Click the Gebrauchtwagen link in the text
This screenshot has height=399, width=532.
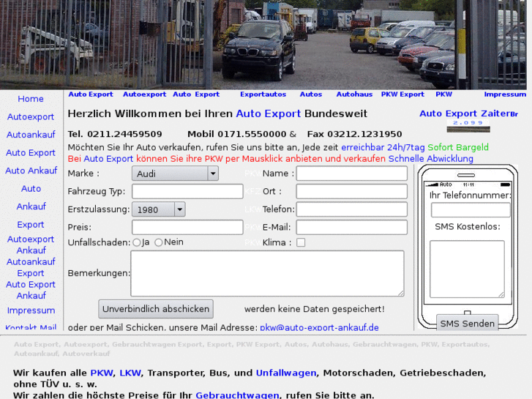237,395
